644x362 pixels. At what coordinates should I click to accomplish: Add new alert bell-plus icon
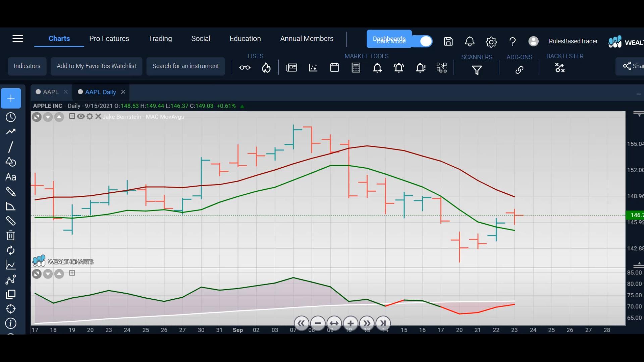[x=377, y=68]
